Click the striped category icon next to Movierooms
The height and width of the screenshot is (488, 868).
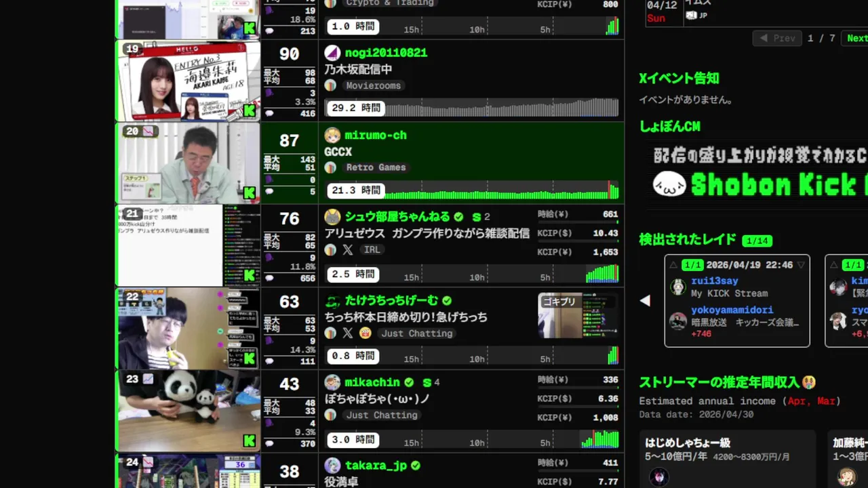330,85
